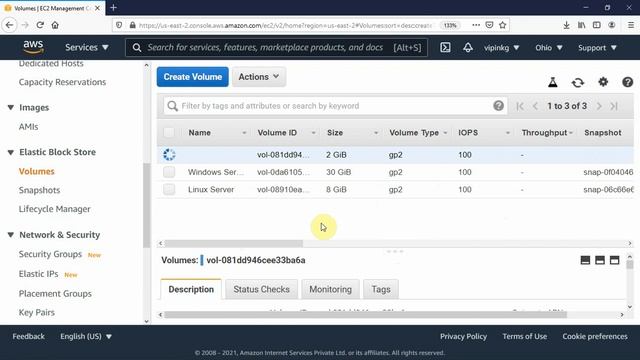Select the Windows Server volume checkbox
Viewport: 640px width, 360px height.
point(169,172)
